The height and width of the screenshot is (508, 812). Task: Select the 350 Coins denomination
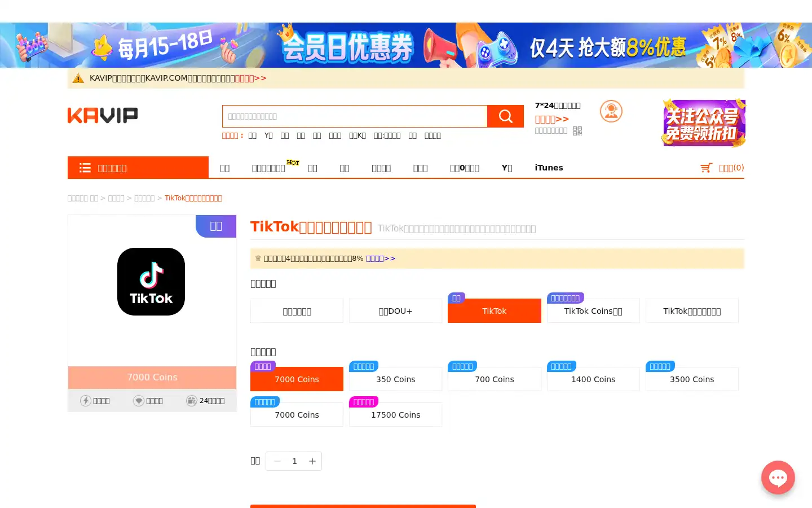click(395, 379)
